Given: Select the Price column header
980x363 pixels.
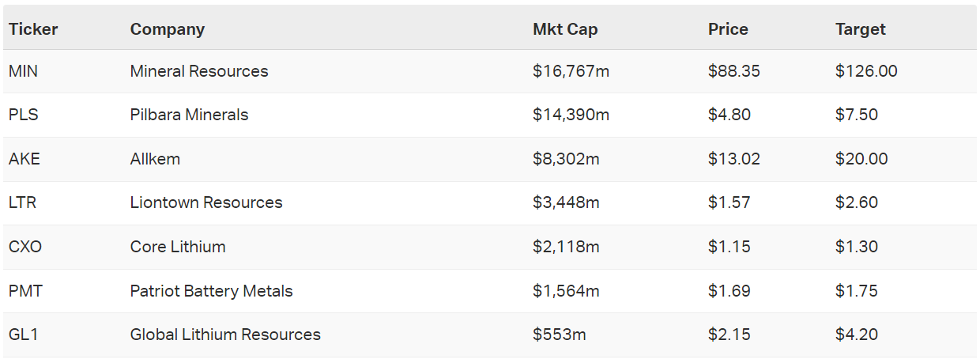Looking at the screenshot, I should pos(728,29).
